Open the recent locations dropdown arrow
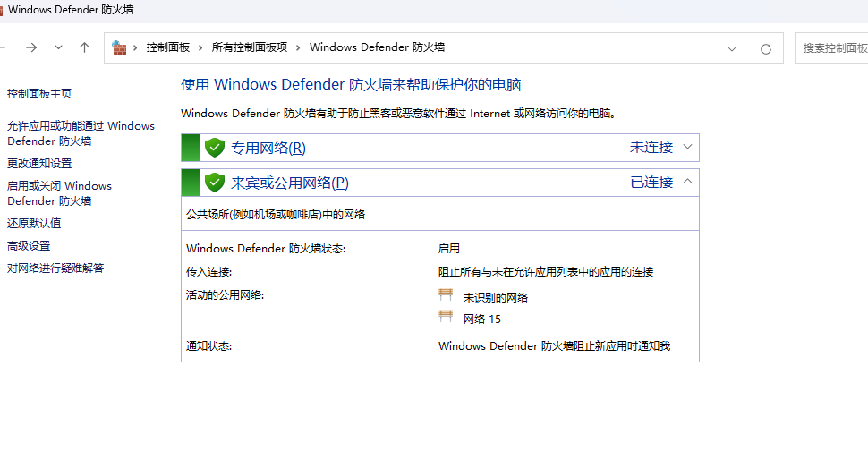Image resolution: width=868 pixels, height=452 pixels. click(58, 47)
